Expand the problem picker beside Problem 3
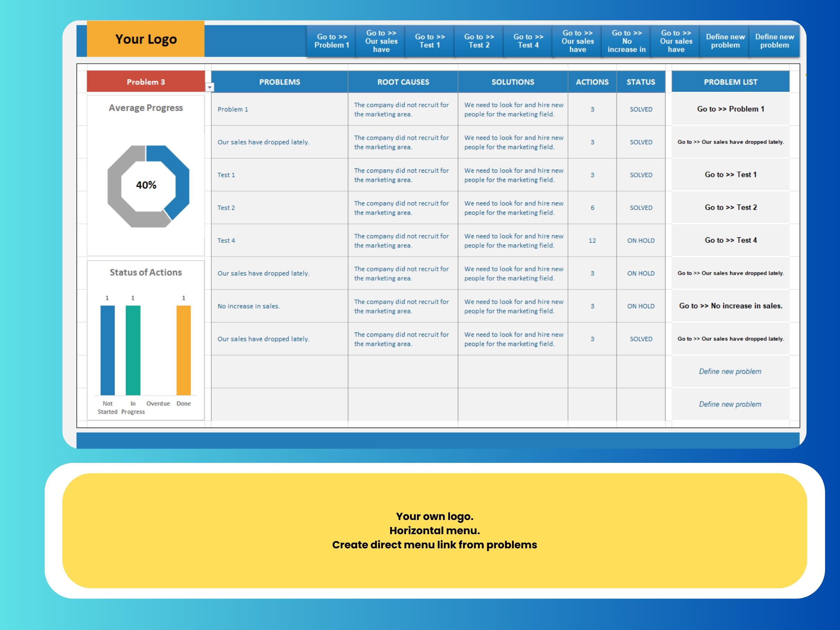This screenshot has height=630, width=840. pyautogui.click(x=210, y=87)
